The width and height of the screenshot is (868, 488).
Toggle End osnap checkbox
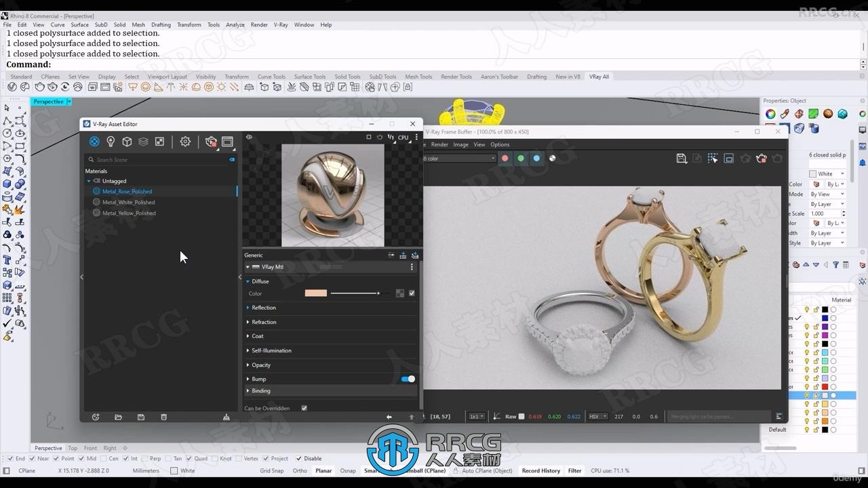(10, 459)
